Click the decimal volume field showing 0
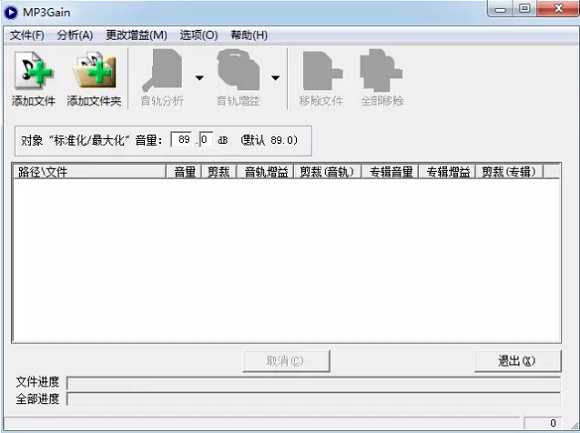The width and height of the screenshot is (580, 433). click(x=206, y=139)
